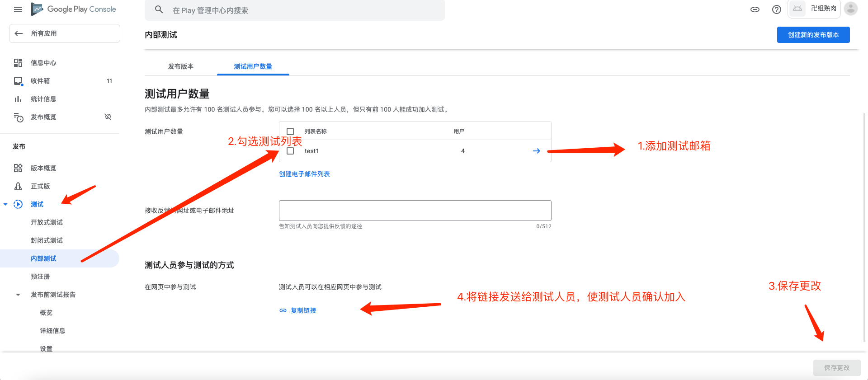This screenshot has height=380, width=868.
Task: Open the user account avatar
Action: click(851, 9)
